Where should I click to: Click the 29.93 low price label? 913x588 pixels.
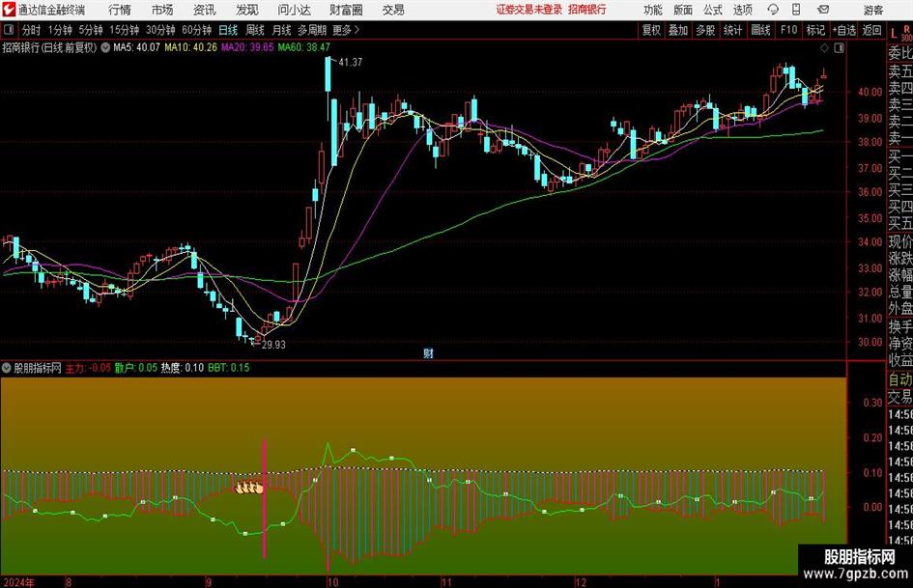[x=273, y=345]
